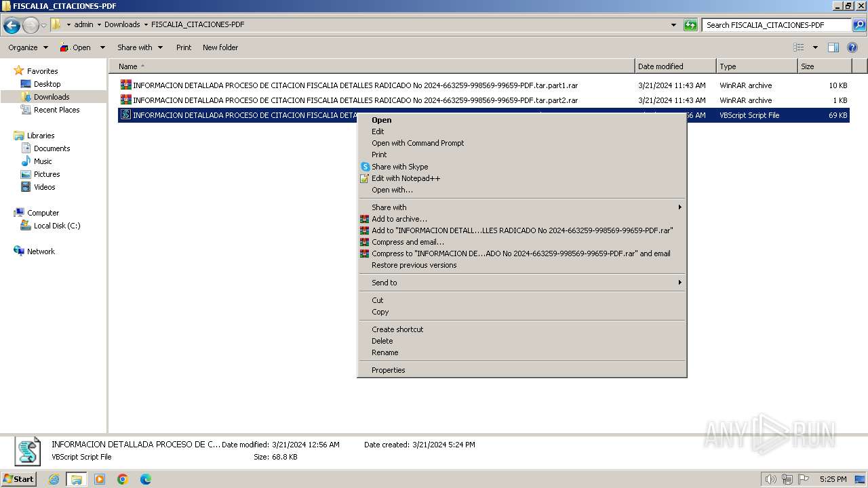Open the Organize menu
Viewport: 868px width, 488px height.
[x=28, y=47]
